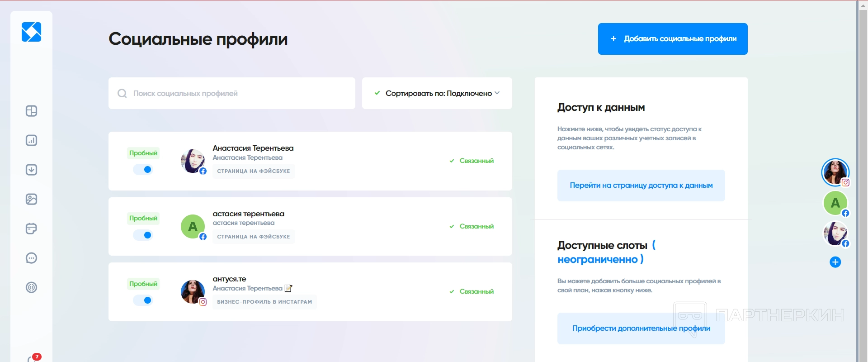
Task: Click 'Пробный' badge in астасия терентьева row
Action: coord(143,218)
